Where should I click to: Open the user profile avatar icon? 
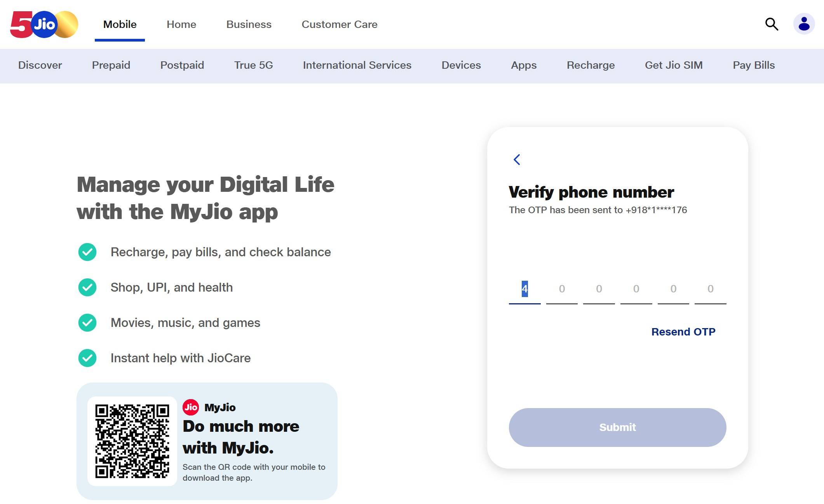(804, 24)
